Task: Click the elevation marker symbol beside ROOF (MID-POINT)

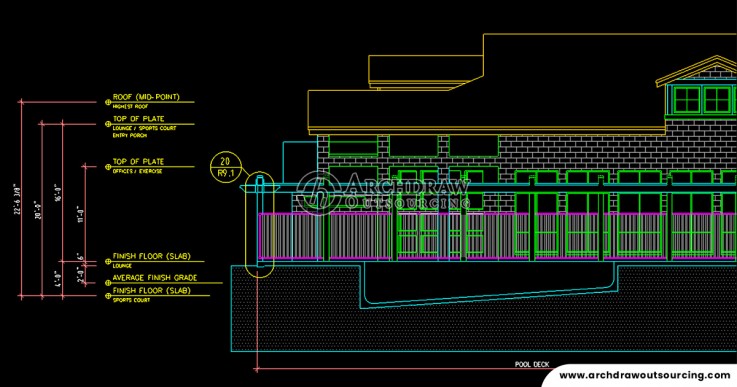Action: 108,102
